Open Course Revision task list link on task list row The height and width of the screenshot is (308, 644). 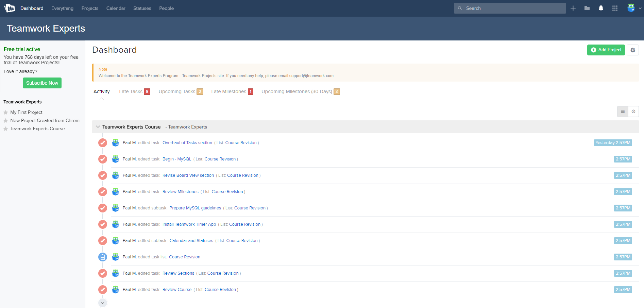pos(185,257)
